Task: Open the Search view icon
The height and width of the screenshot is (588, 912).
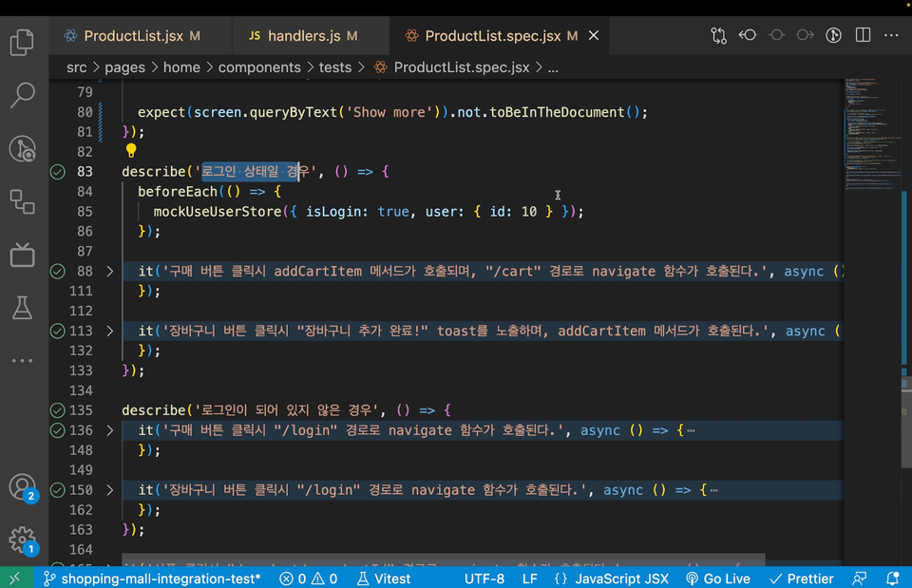Action: click(x=22, y=94)
